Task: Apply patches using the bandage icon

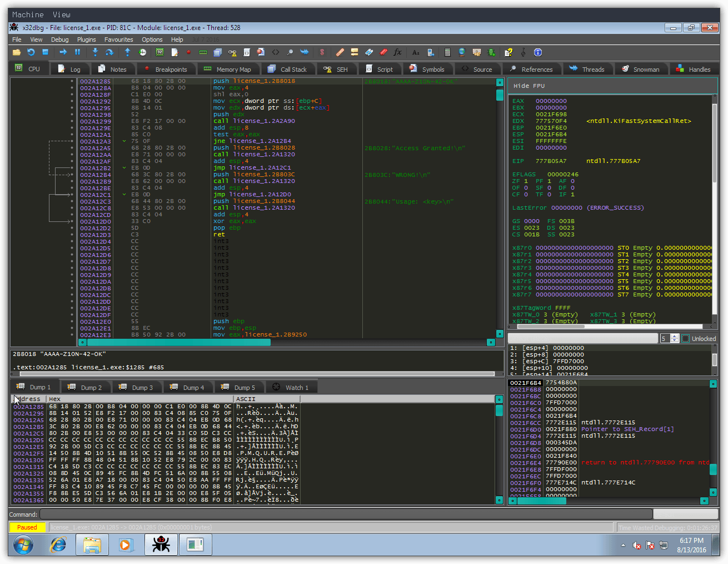Action: (x=340, y=52)
